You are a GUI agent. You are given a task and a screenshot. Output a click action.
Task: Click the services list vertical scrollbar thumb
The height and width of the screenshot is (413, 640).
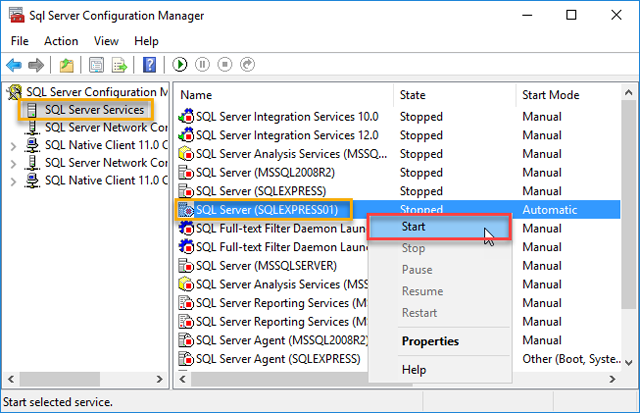[629, 204]
